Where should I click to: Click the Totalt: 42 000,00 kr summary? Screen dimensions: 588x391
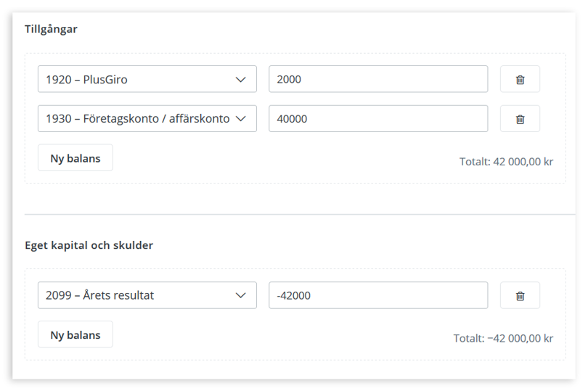[506, 162]
